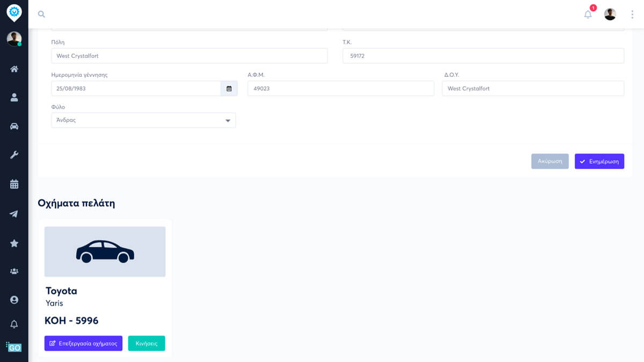Expand the three-dot menu at top right
The width and height of the screenshot is (644, 362).
click(x=632, y=14)
